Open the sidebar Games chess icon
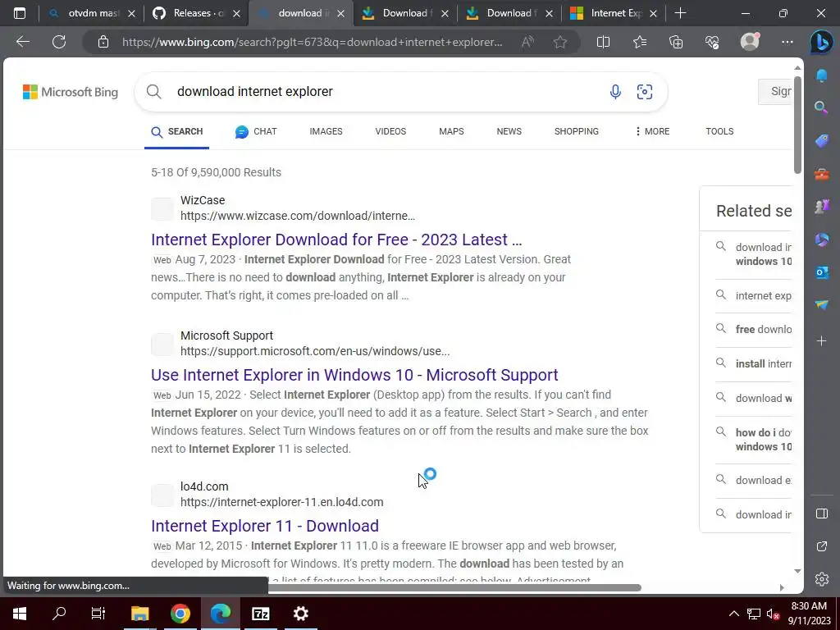This screenshot has height=630, width=840. tap(821, 206)
